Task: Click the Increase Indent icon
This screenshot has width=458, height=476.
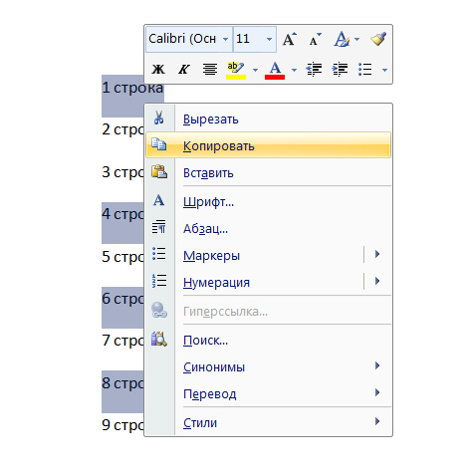Action: coord(340,70)
